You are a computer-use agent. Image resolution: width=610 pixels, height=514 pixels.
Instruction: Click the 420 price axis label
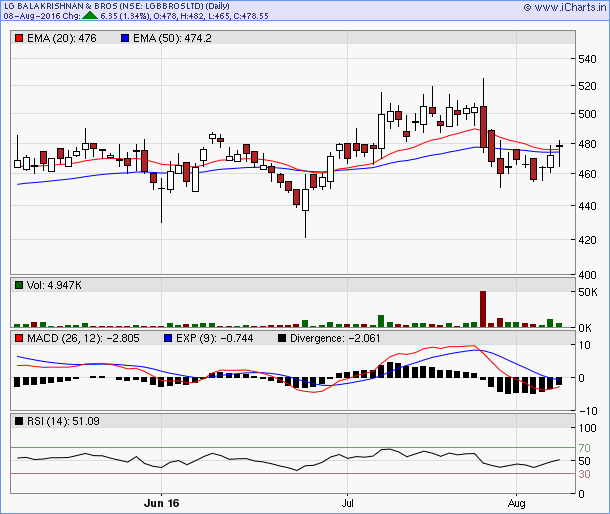587,240
